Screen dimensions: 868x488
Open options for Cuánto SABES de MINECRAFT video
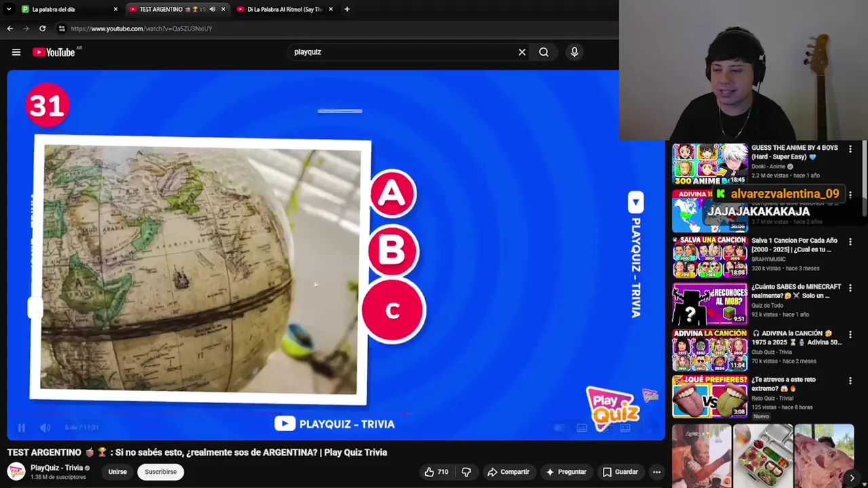coord(850,288)
